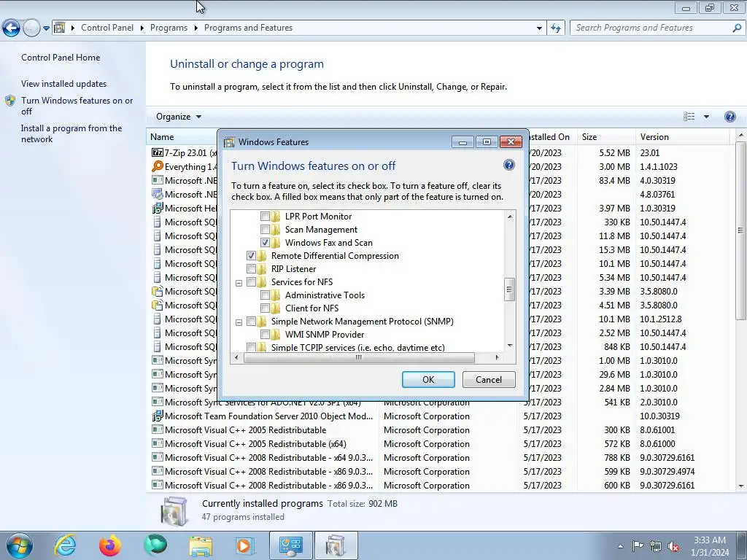Open the address bar history dropdown
Image resolution: width=747 pixels, height=560 pixels.
[539, 28]
